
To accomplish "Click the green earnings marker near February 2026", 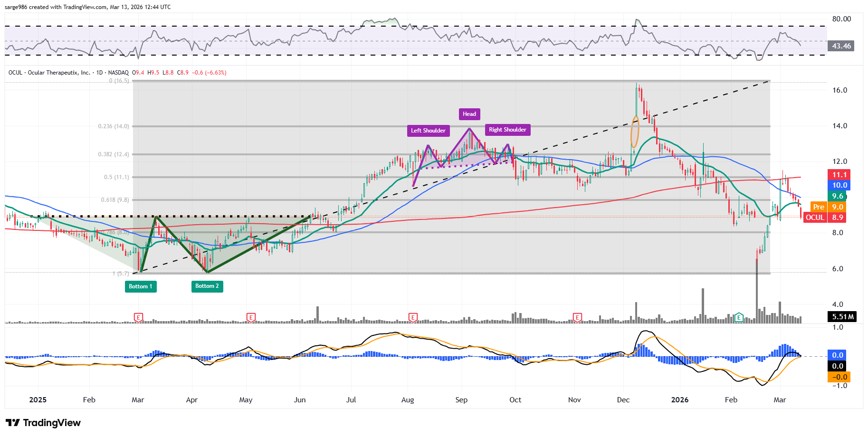I will (738, 317).
